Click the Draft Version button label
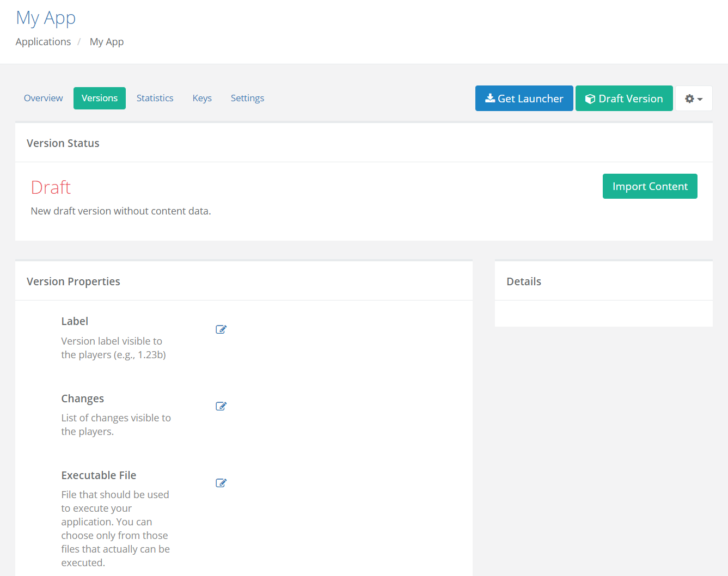The width and height of the screenshot is (728, 576). pyautogui.click(x=631, y=99)
